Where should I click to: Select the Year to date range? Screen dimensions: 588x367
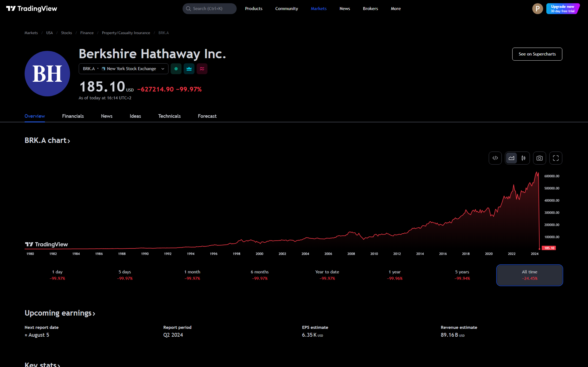click(327, 275)
